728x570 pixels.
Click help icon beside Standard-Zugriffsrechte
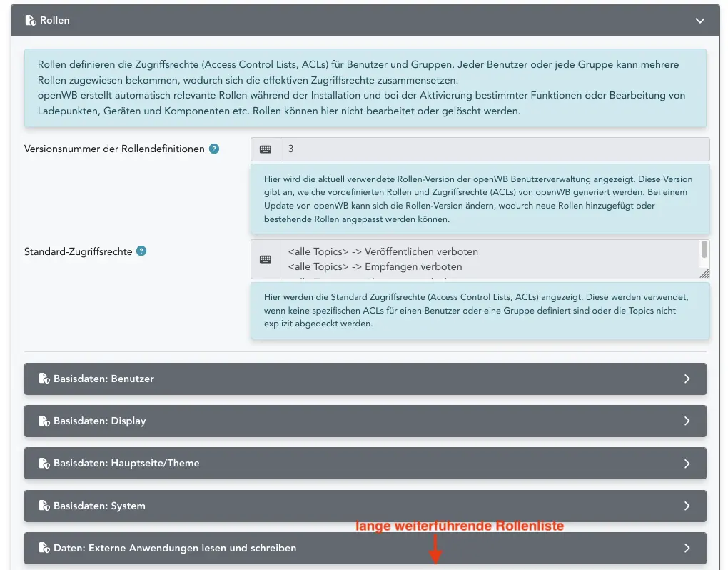tap(141, 251)
